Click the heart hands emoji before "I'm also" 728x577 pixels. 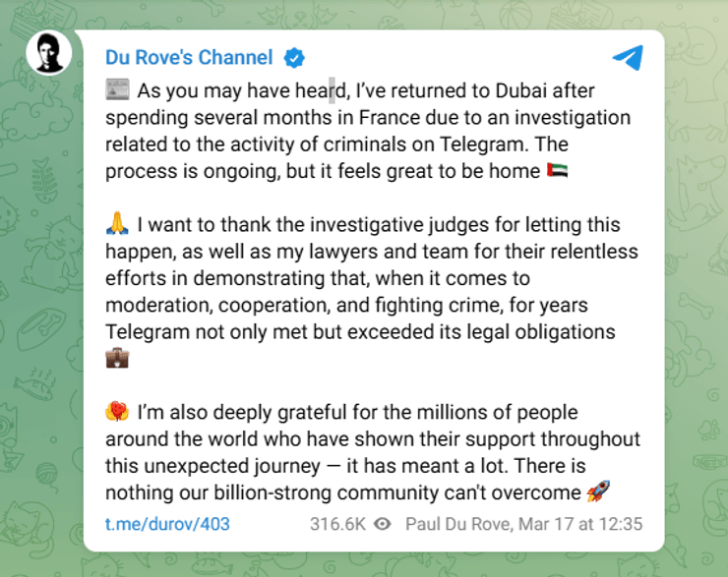[x=116, y=412]
